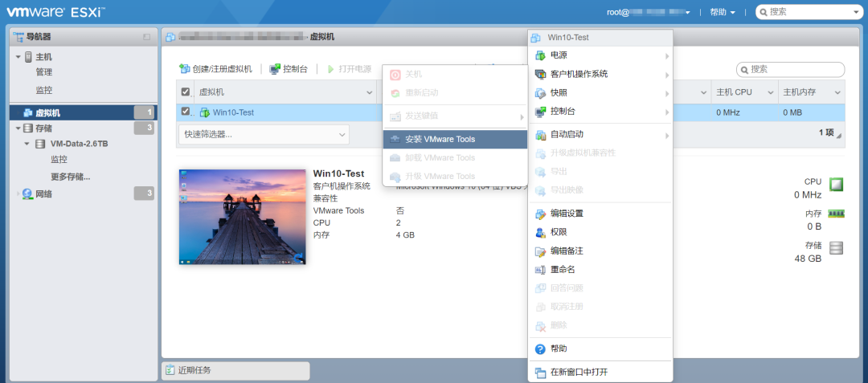Open Manage (管理) under Host
Image resolution: width=868 pixels, height=383 pixels.
pos(44,72)
